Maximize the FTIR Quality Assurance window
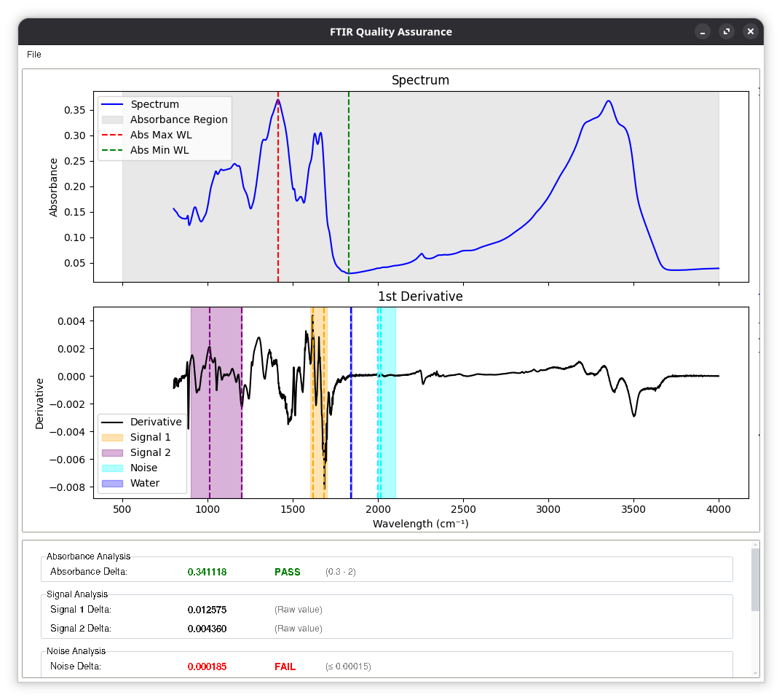This screenshot has height=700, width=782. (727, 32)
